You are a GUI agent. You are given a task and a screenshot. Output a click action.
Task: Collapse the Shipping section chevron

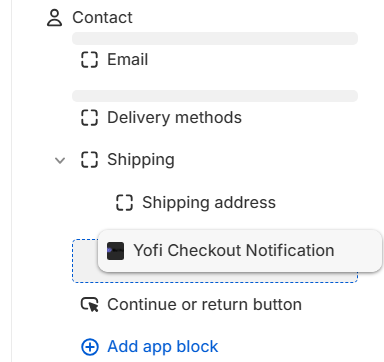(60, 160)
